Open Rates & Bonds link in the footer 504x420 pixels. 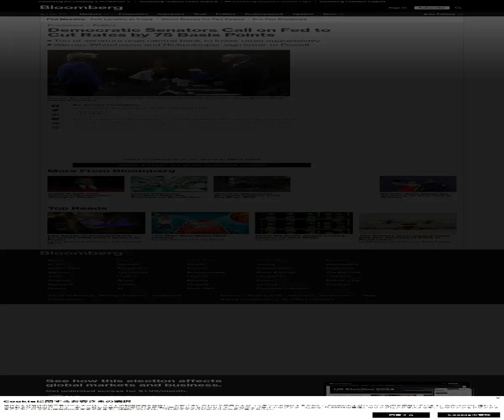click(276, 272)
